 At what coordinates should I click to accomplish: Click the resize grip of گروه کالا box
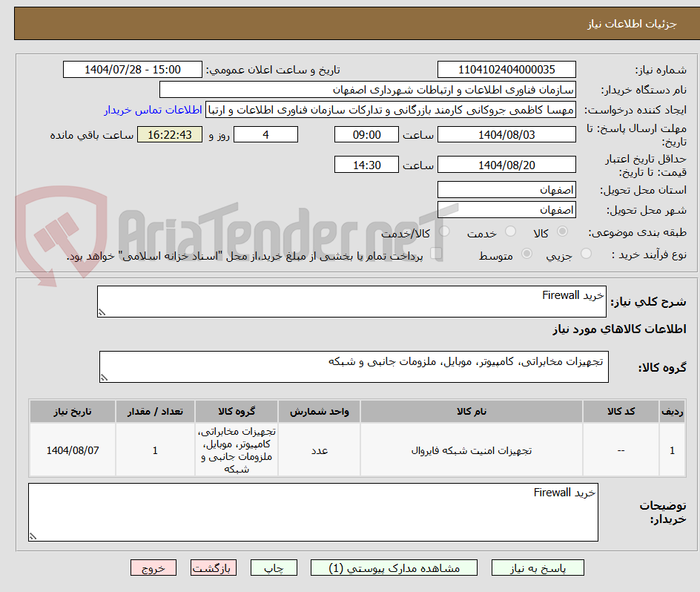pos(105,377)
